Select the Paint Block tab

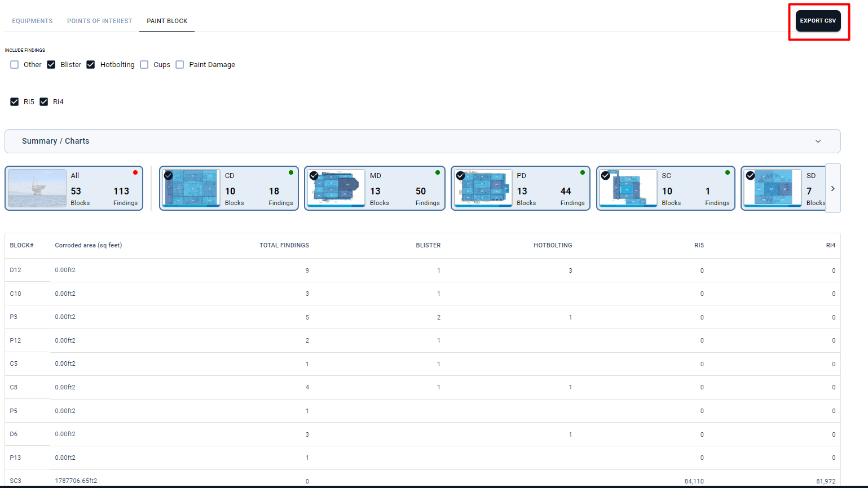[x=167, y=21]
